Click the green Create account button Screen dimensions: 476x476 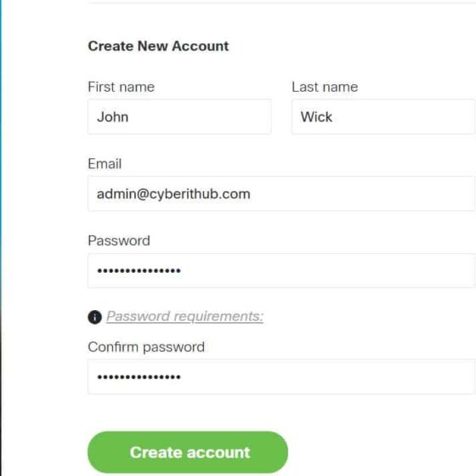tap(188, 452)
